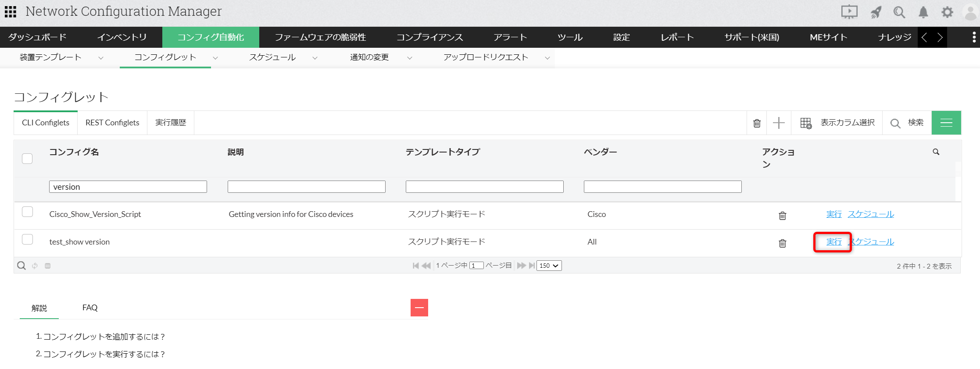Screen dimensions: 980x369
Task: Switch to the 実行履歴 tab
Action: pos(171,123)
